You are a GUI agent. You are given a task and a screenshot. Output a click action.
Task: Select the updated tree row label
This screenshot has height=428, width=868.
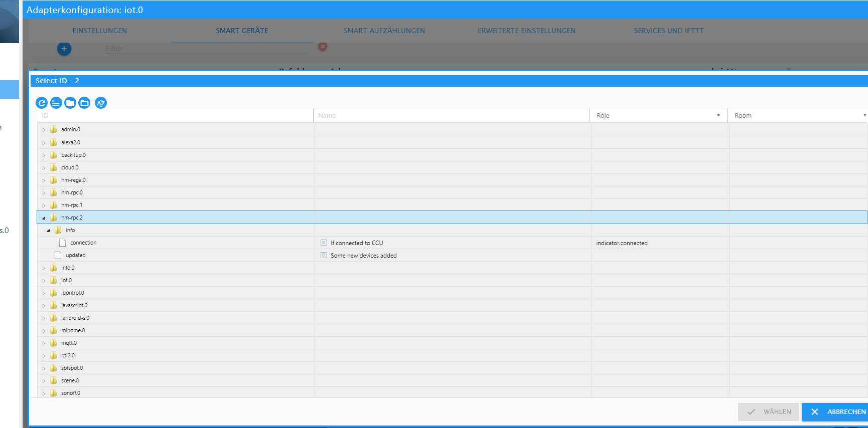[76, 255]
